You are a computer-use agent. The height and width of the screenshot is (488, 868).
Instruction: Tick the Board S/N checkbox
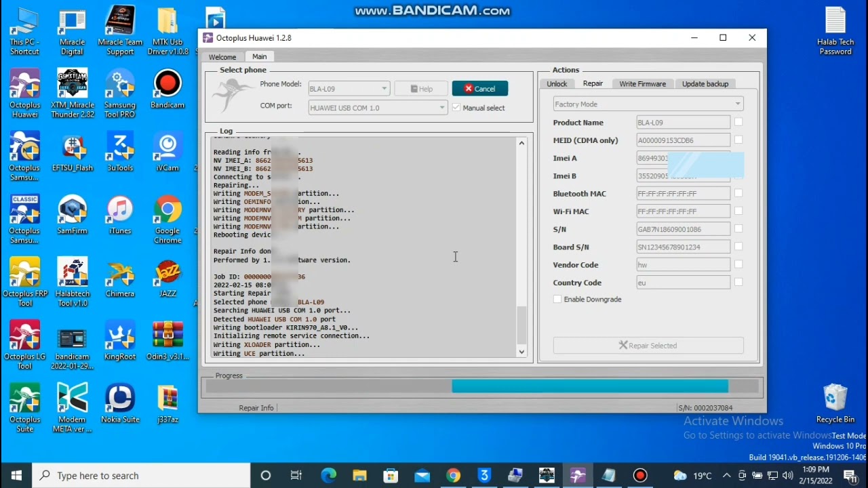pos(738,247)
